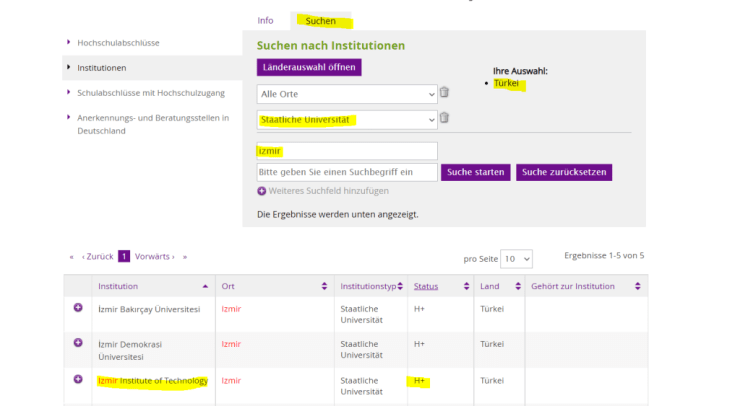Sort by Institution column arrow
Image resolution: width=740 pixels, height=406 pixels.
205,287
